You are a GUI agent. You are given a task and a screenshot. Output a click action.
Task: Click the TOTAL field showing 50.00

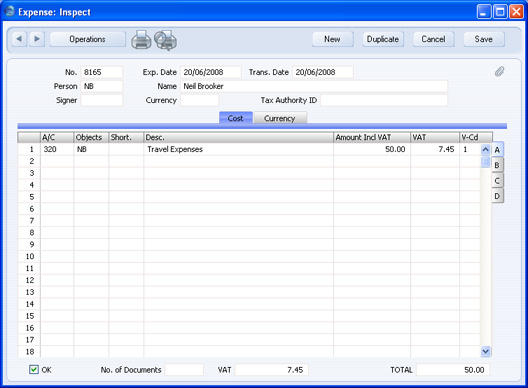coord(453,370)
